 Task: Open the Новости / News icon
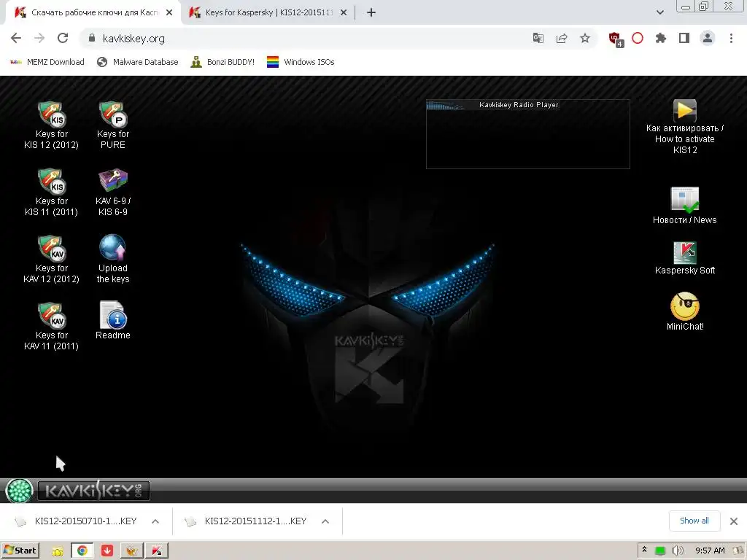coord(684,205)
